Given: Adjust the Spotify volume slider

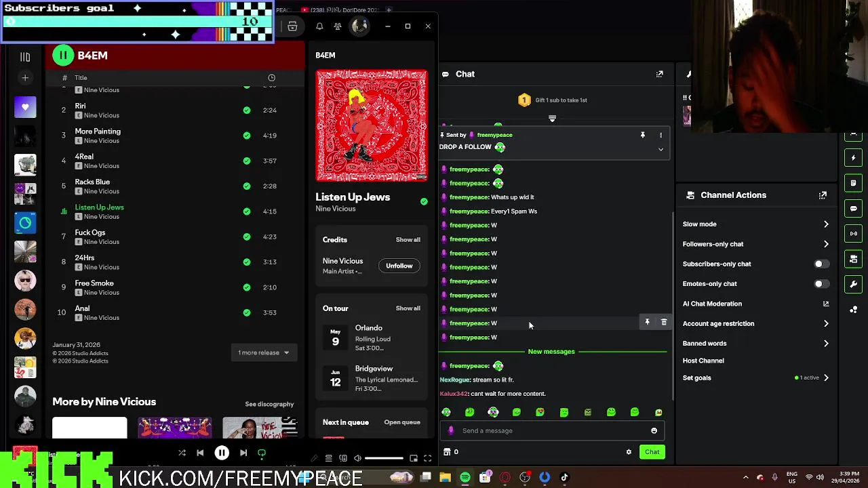Looking at the screenshot, I should [x=384, y=459].
